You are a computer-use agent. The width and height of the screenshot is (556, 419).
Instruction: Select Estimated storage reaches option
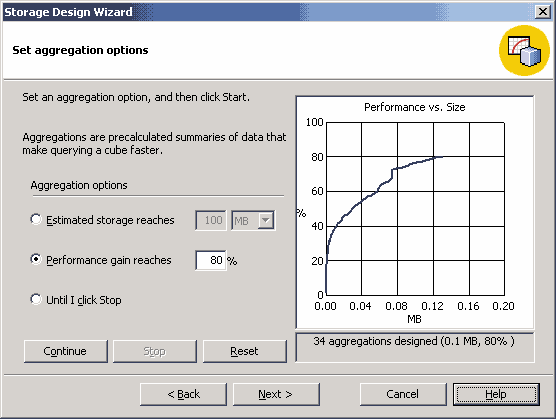click(x=36, y=219)
